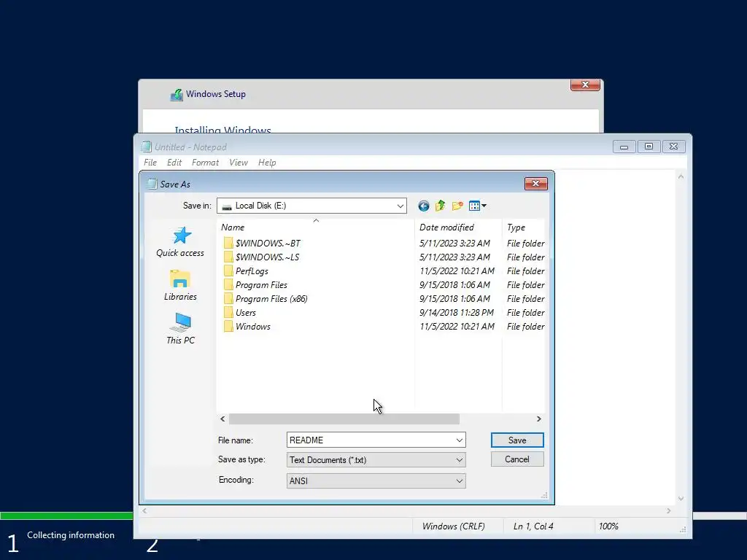Sort by Type column header
Image resolution: width=747 pixels, height=560 pixels.
pos(524,227)
